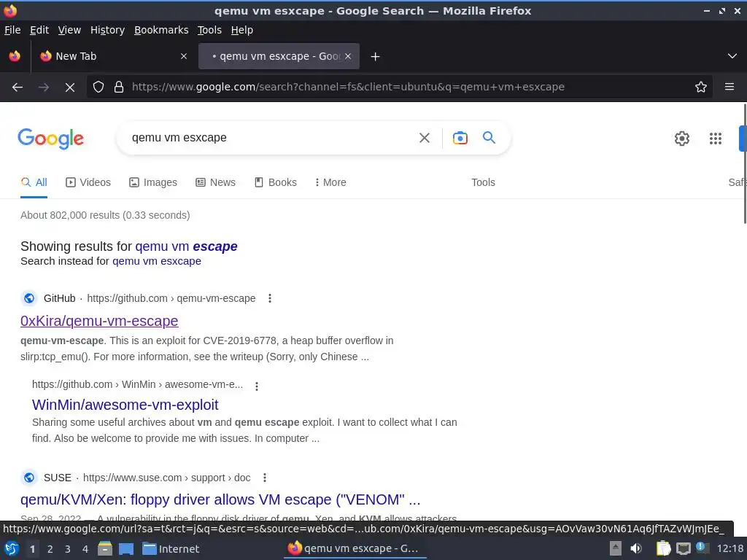Image resolution: width=747 pixels, height=560 pixels.
Task: Open the search Tools options
Action: pyautogui.click(x=483, y=182)
